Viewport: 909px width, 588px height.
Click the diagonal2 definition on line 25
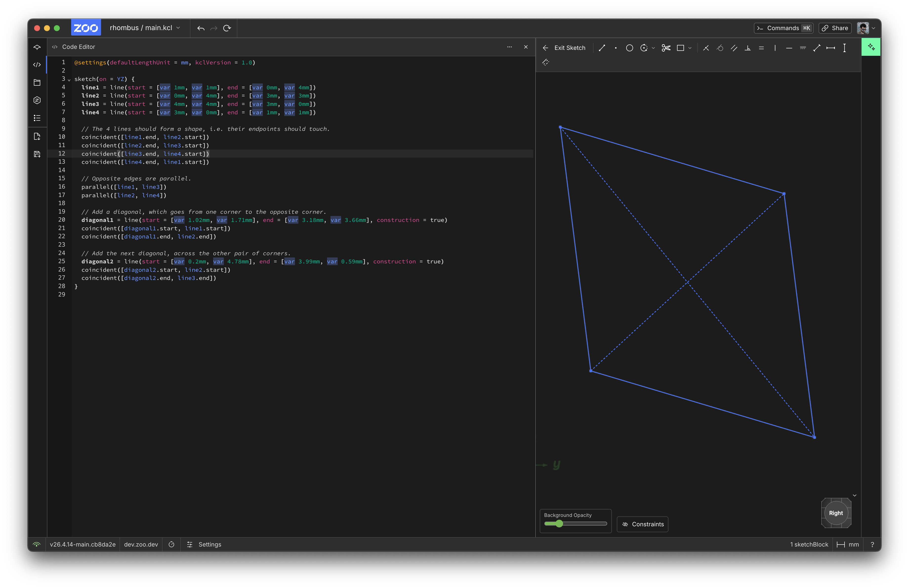click(x=262, y=261)
